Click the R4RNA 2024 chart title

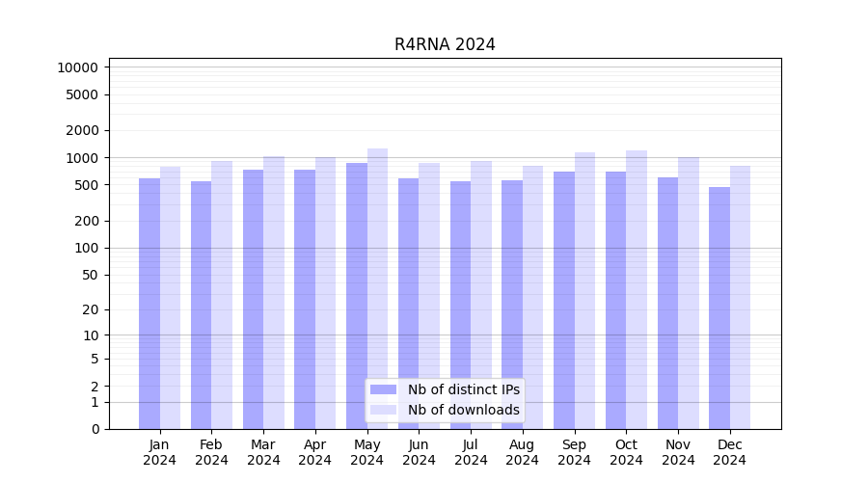(x=445, y=44)
